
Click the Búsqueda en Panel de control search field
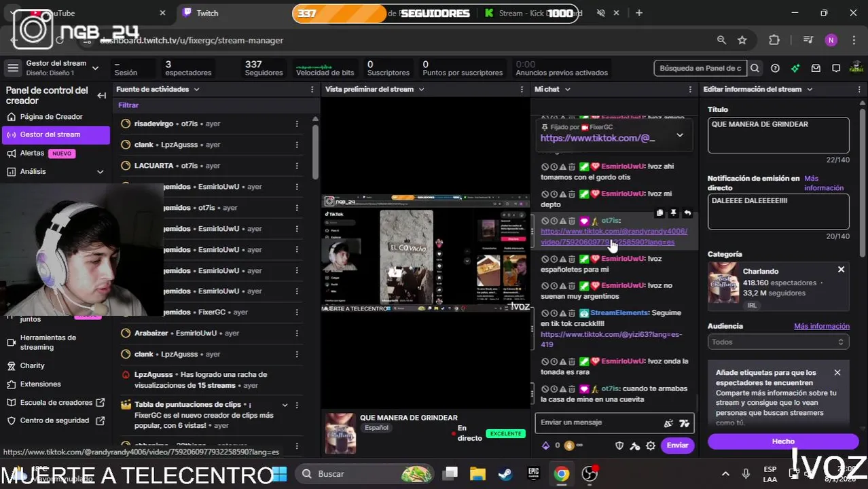point(700,68)
